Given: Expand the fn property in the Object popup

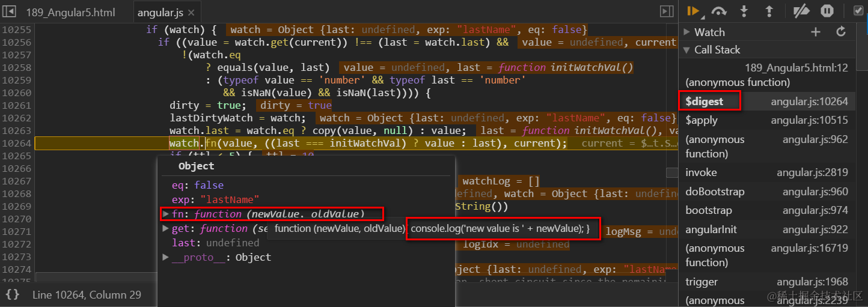Looking at the screenshot, I should [x=166, y=214].
